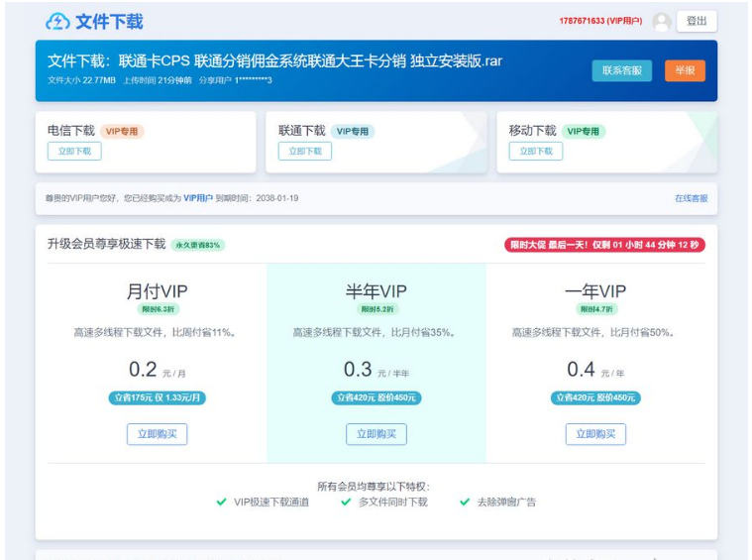This screenshot has width=752, height=560.
Task: Click the 到期时间 2038-01-19 text
Action: tap(257, 198)
